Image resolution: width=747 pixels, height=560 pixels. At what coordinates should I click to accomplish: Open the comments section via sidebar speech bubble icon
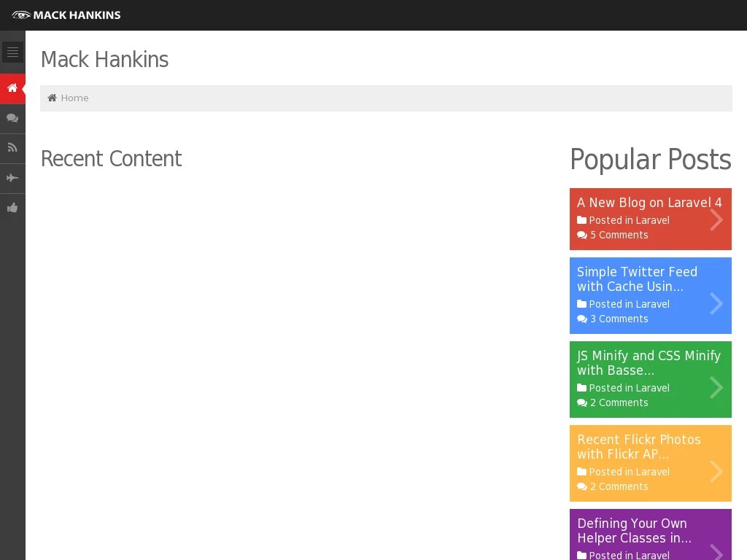click(12, 118)
